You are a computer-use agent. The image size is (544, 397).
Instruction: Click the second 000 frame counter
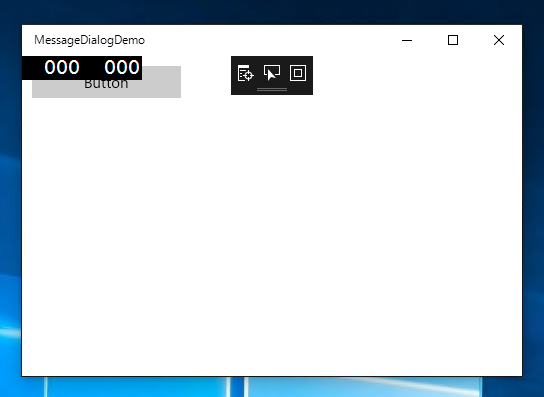(122, 67)
